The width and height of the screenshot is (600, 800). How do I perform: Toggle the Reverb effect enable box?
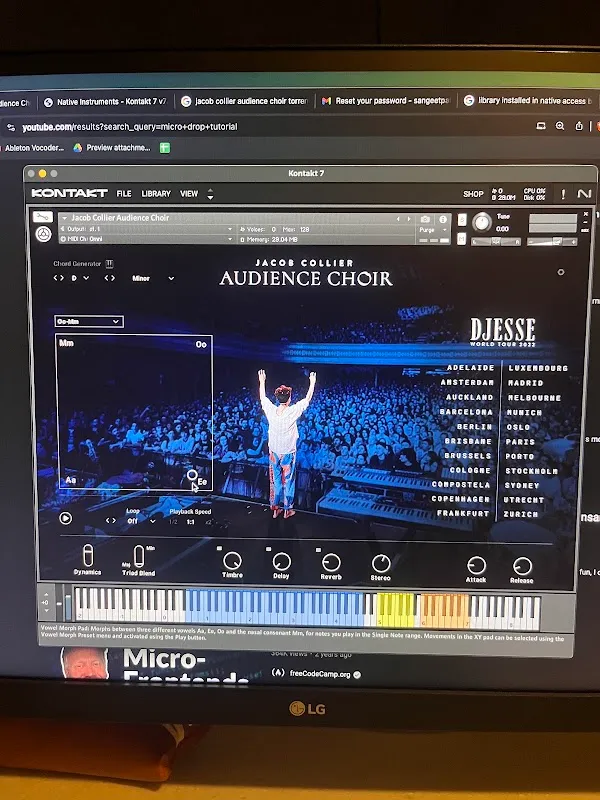coord(318,550)
